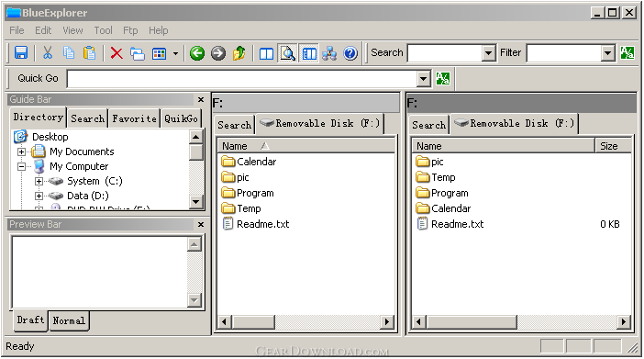This screenshot has width=644, height=359.
Task: Expand the Data (D:) drive node
Action: tap(39, 196)
